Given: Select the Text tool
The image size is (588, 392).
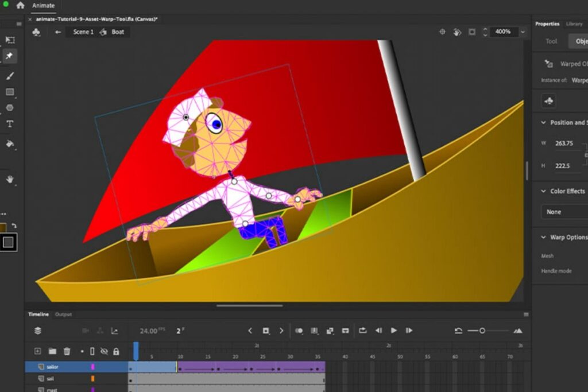Looking at the screenshot, I should click(x=10, y=123).
